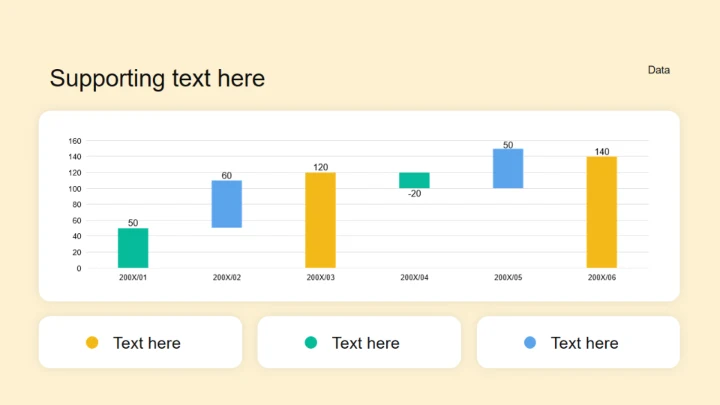Click the "Text here" label beside yellow dot
720x405 pixels.
tap(147, 343)
